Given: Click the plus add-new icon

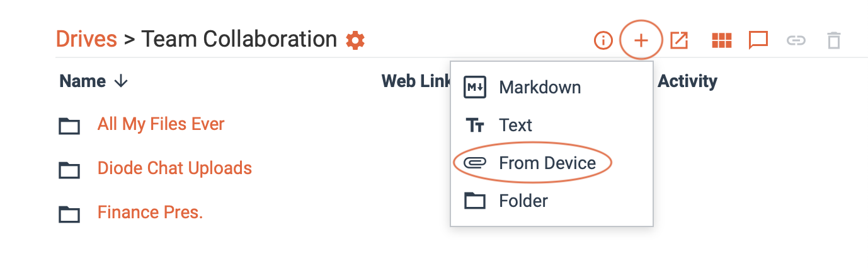Looking at the screenshot, I should coord(641,41).
